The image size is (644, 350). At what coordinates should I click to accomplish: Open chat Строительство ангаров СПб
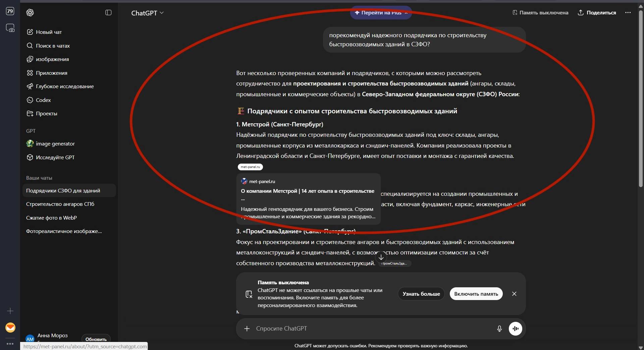click(x=69, y=204)
